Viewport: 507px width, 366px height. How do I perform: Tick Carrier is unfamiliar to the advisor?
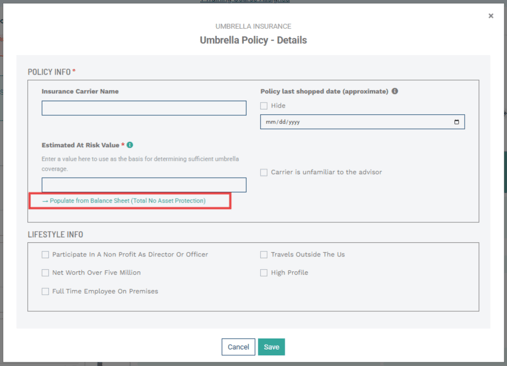264,172
